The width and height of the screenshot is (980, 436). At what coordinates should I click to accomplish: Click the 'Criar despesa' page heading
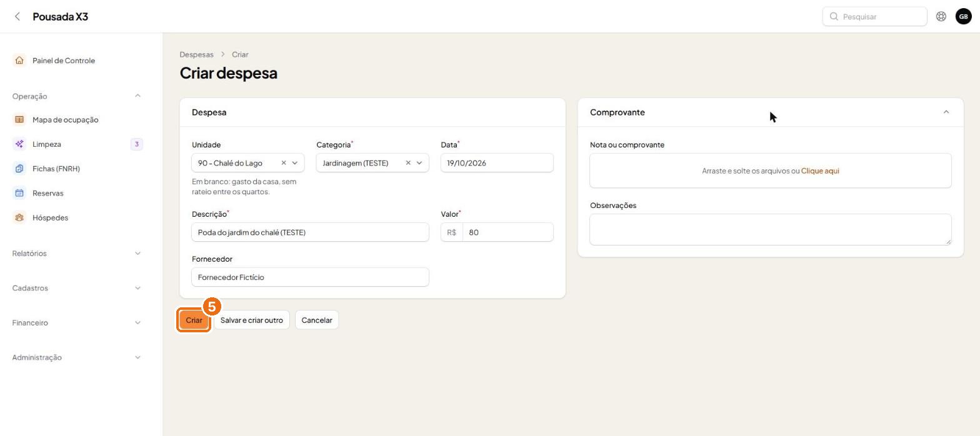coord(229,73)
